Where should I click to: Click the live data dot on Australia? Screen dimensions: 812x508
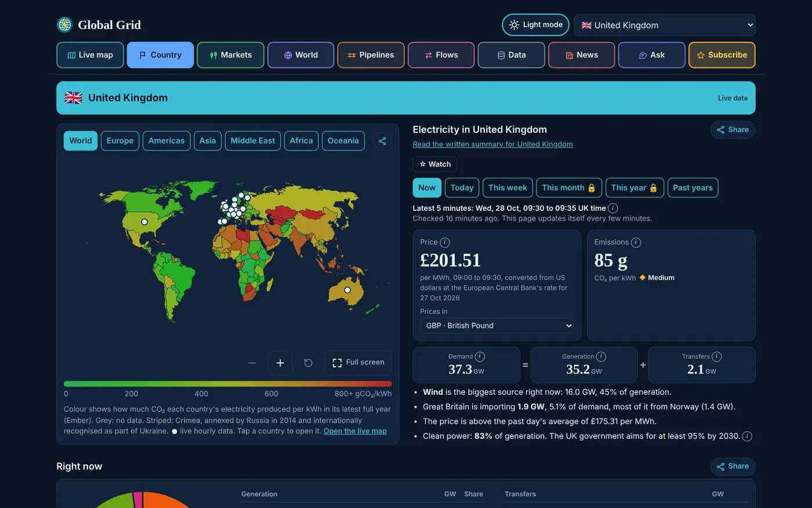pos(347,290)
